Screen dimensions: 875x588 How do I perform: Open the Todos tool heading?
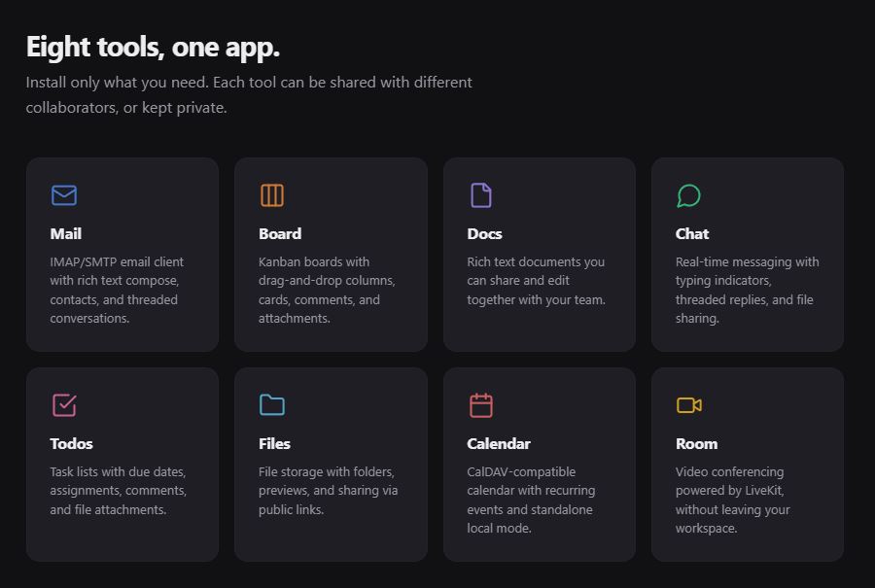[x=72, y=443]
